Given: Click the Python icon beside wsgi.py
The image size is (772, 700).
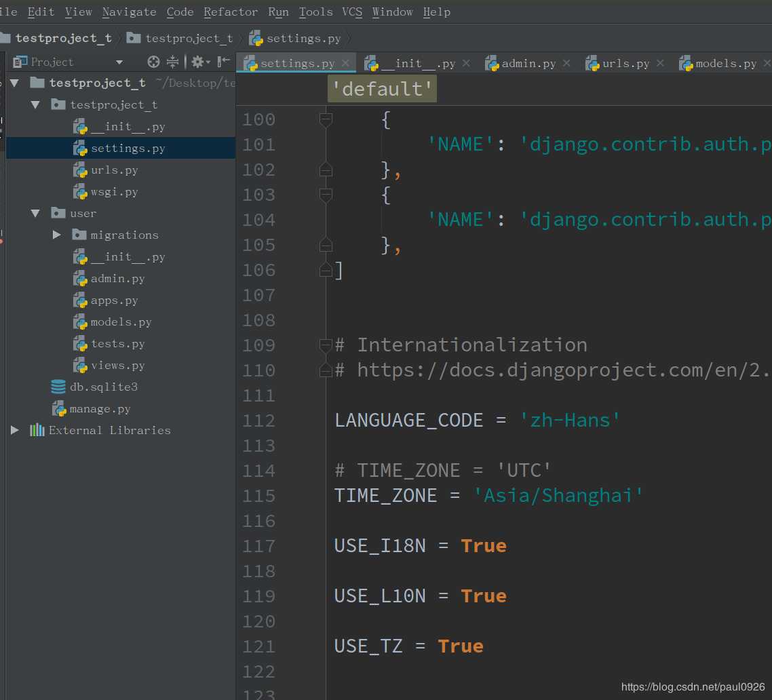Looking at the screenshot, I should coord(80,192).
